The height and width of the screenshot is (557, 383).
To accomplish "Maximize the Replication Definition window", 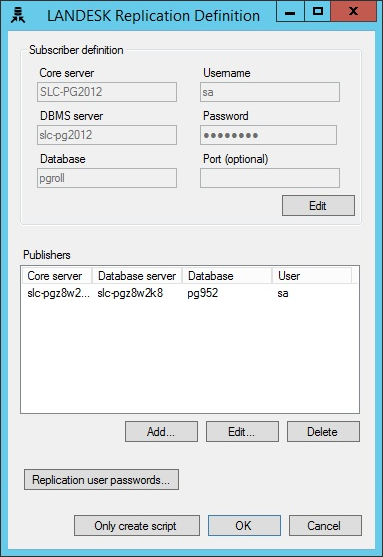I will tap(318, 11).
